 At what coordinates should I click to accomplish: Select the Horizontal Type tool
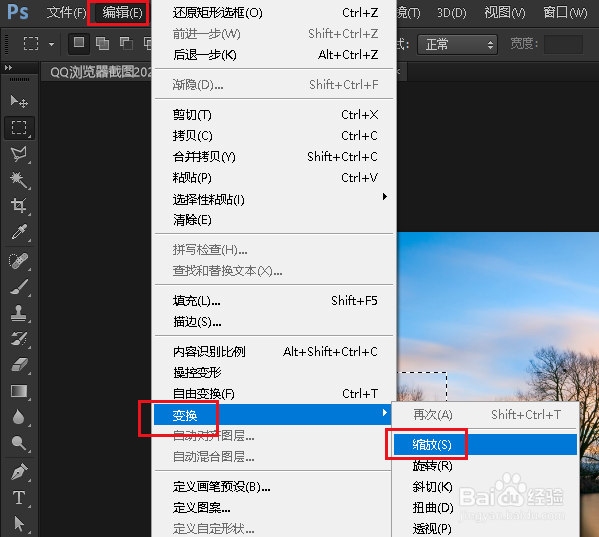(19, 498)
